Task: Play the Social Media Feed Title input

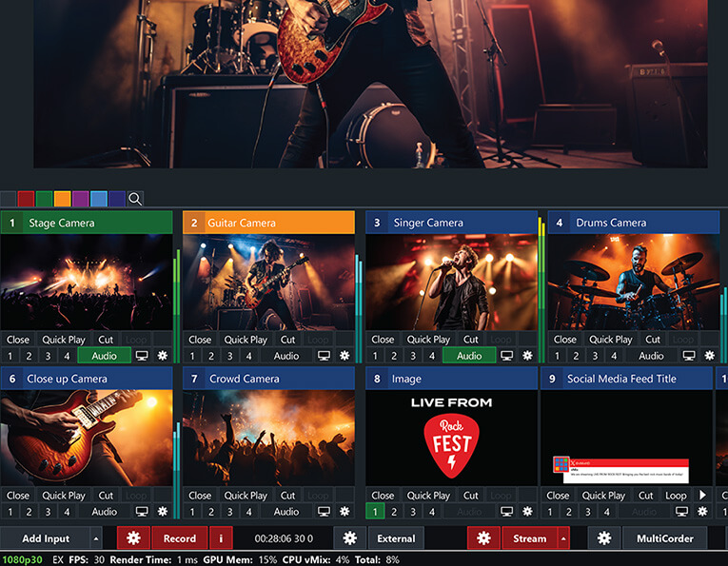Action: tap(702, 495)
